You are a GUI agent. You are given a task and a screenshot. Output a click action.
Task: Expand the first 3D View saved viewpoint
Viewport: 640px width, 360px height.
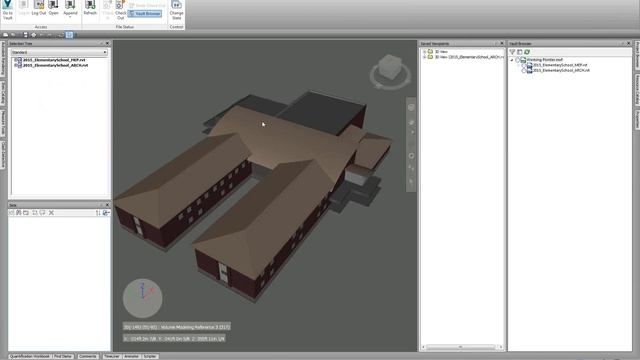click(424, 52)
